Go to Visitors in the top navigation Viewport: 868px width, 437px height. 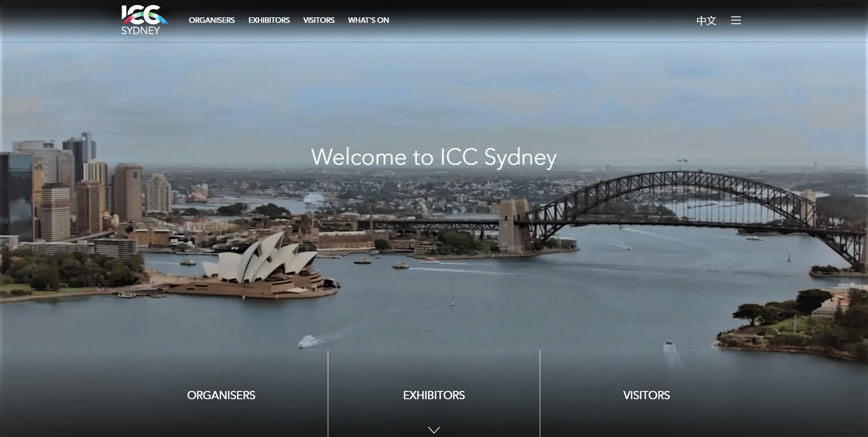[x=319, y=21]
